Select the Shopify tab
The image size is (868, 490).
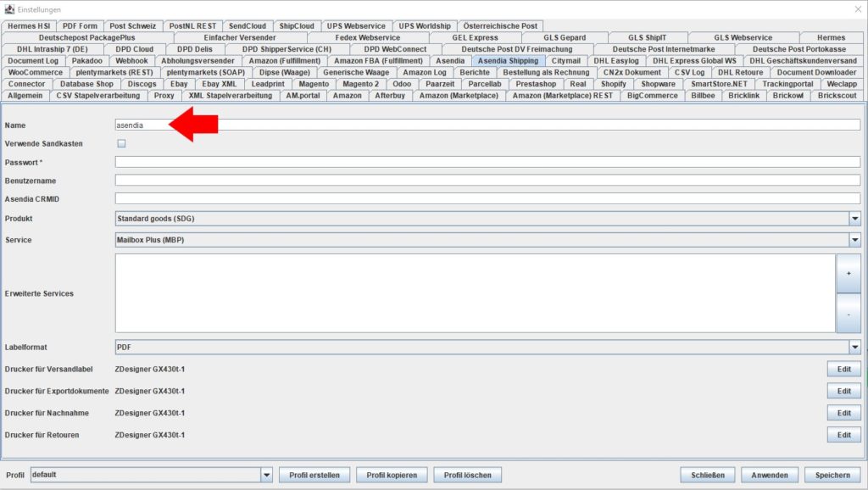click(614, 84)
